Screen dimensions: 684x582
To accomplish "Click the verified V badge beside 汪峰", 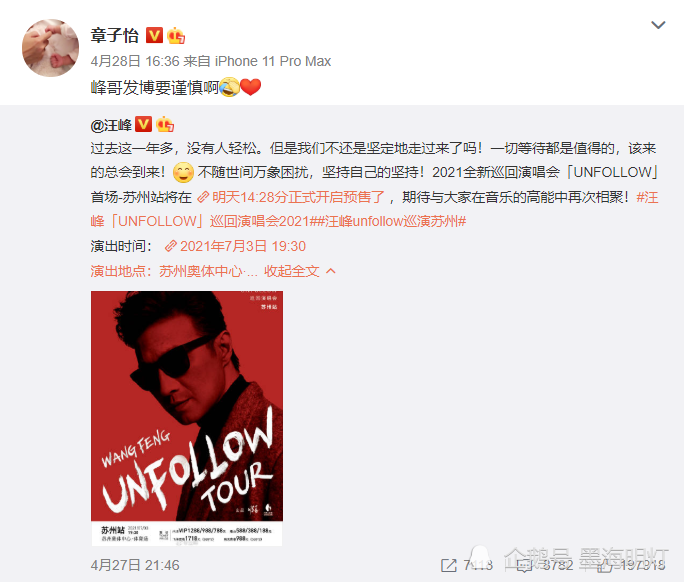I will (144, 124).
